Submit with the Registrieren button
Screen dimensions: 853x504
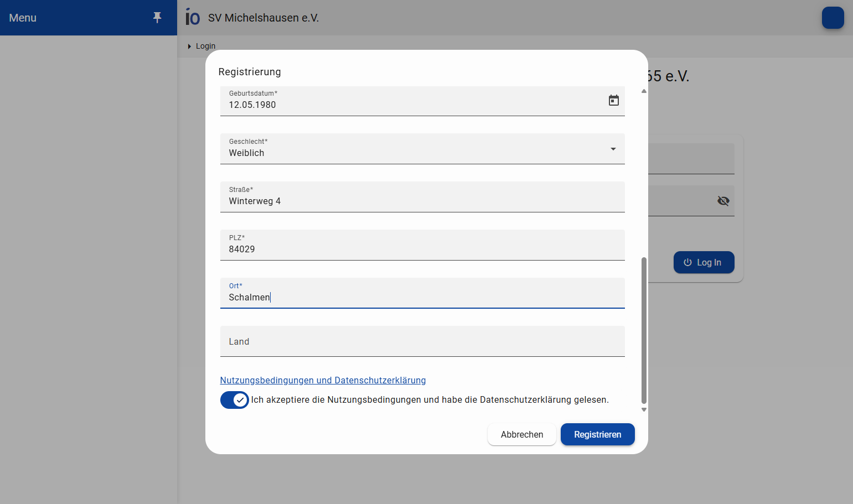pyautogui.click(x=597, y=434)
